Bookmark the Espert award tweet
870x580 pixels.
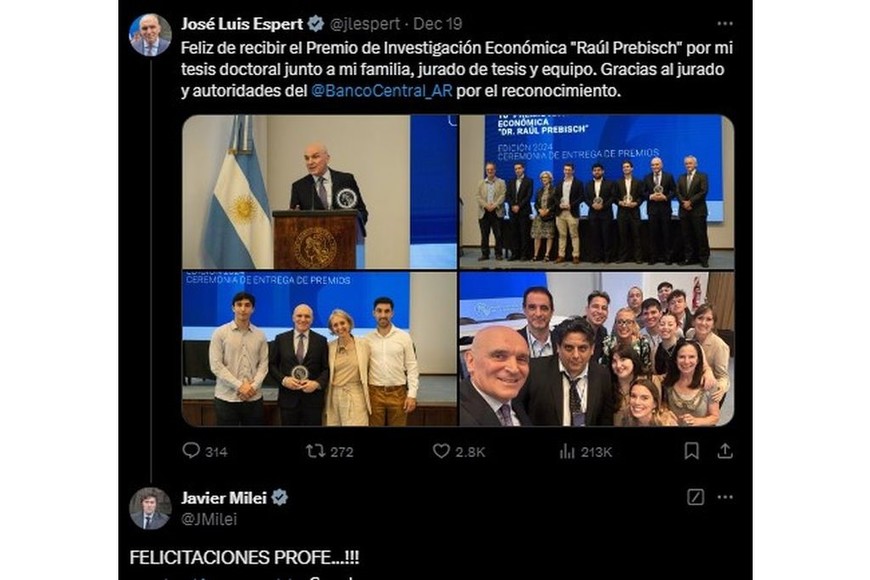pos(691,451)
